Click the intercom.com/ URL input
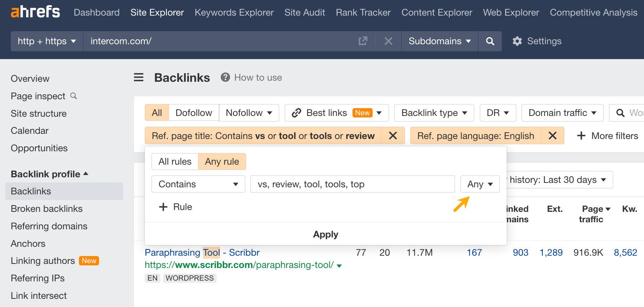 coord(220,41)
